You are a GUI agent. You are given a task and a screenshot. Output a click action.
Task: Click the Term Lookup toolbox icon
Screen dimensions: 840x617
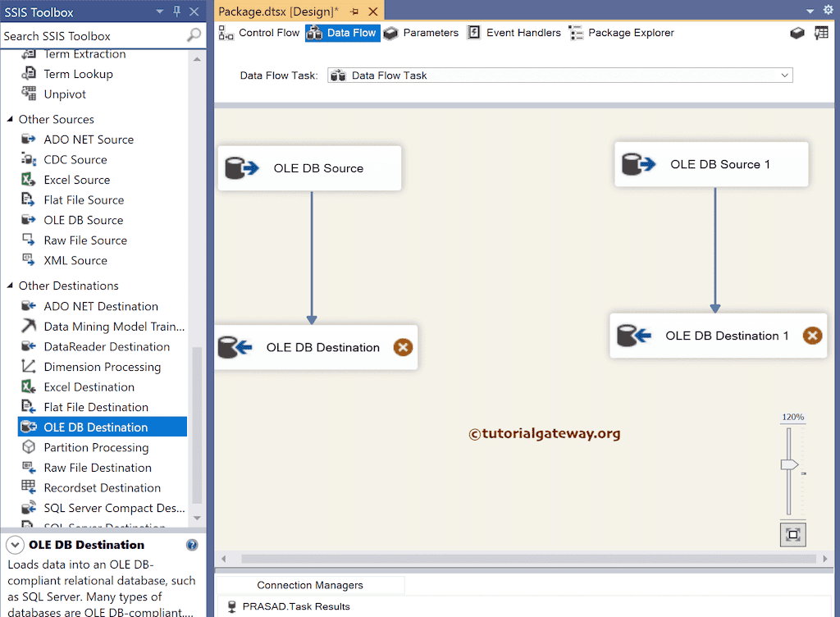(x=29, y=73)
